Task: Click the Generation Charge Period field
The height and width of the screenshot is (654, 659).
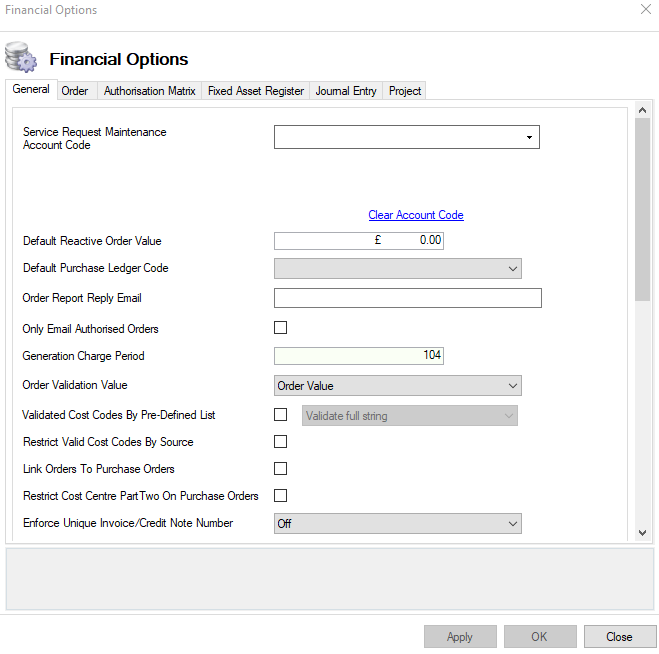Action: click(358, 356)
